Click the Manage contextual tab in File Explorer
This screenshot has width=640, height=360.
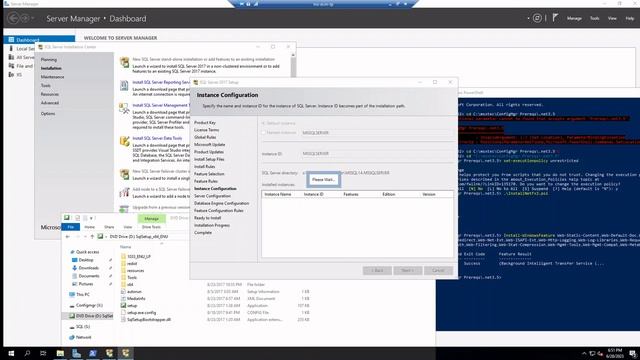tap(151, 218)
